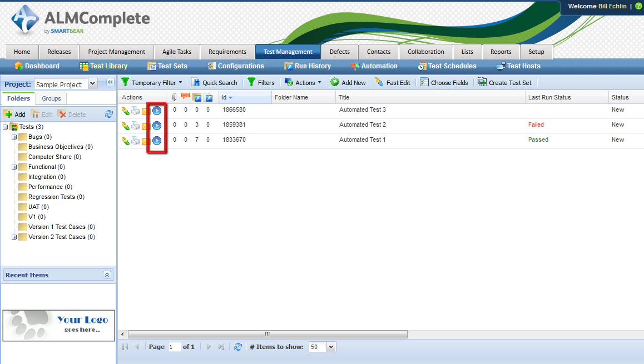Expand the Functional folder in the tree
The image size is (644, 364).
point(13,167)
